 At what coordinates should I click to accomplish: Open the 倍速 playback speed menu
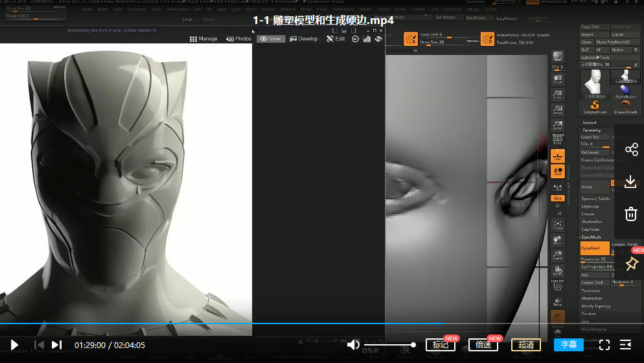483,345
